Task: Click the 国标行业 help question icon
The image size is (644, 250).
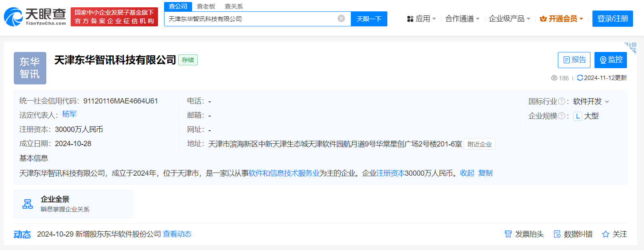Action: 562,101
